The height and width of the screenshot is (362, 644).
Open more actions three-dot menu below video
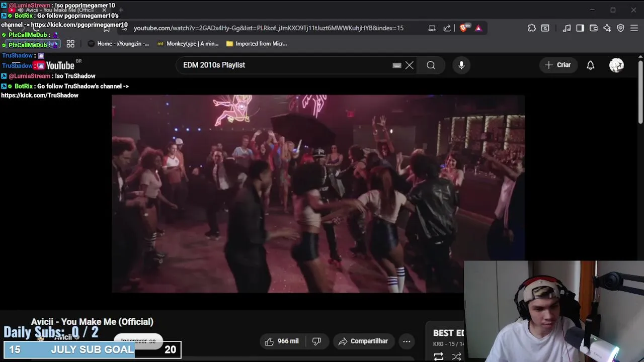[x=407, y=341]
